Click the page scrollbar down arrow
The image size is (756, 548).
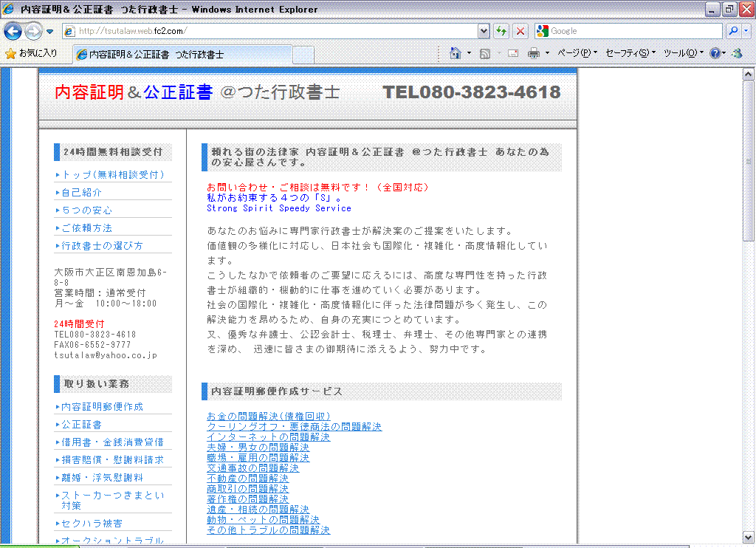coord(748,536)
